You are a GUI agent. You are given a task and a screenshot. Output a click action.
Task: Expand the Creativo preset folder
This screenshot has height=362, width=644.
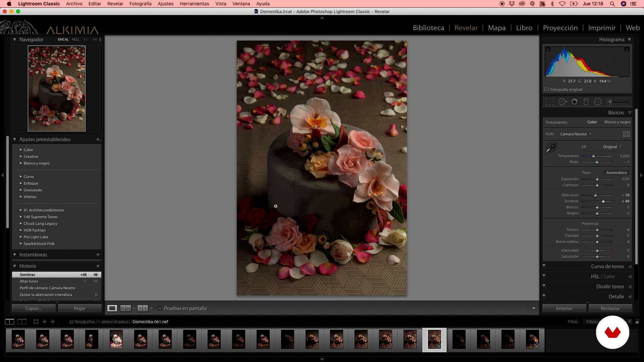click(x=21, y=157)
